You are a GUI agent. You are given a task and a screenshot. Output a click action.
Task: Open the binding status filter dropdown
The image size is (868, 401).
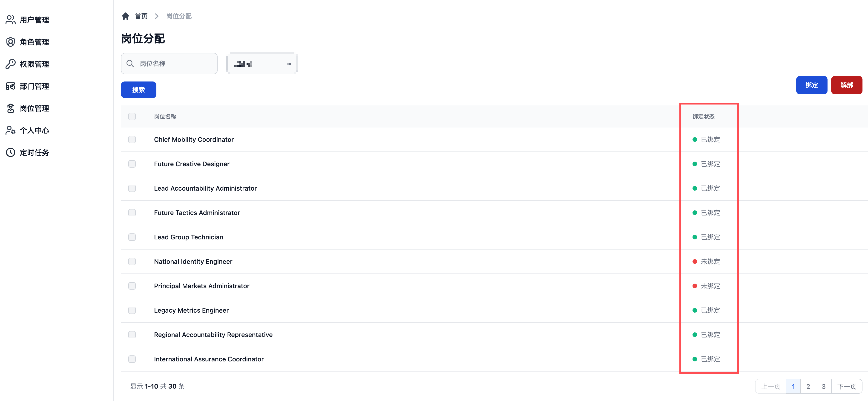point(262,63)
